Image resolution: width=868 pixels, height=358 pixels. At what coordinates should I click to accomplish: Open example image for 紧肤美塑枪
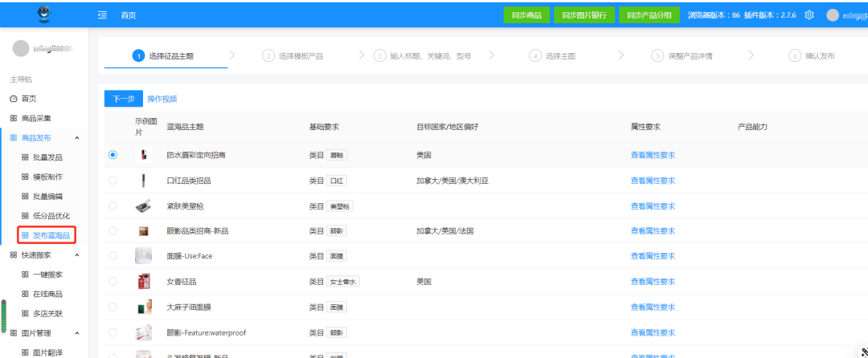point(143,206)
